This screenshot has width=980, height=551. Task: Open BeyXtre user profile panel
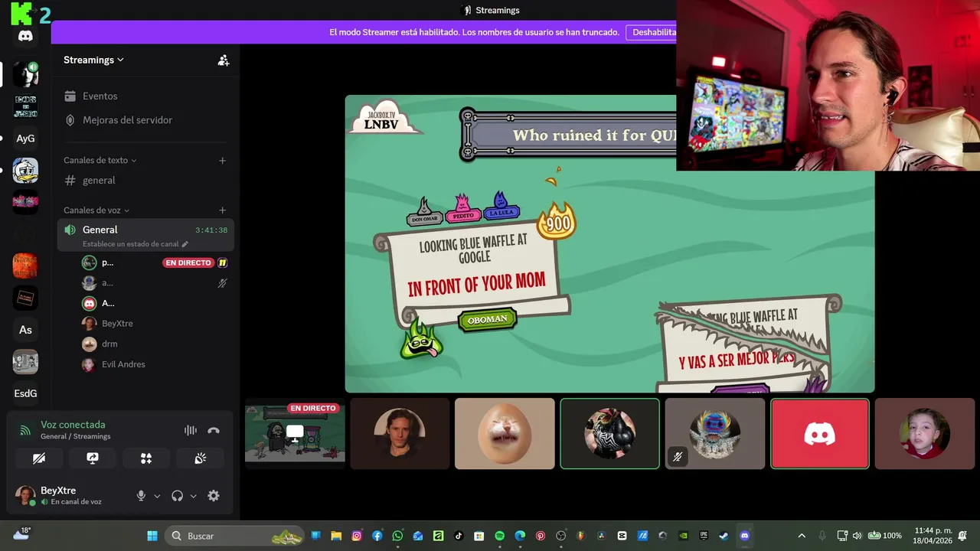click(72, 496)
